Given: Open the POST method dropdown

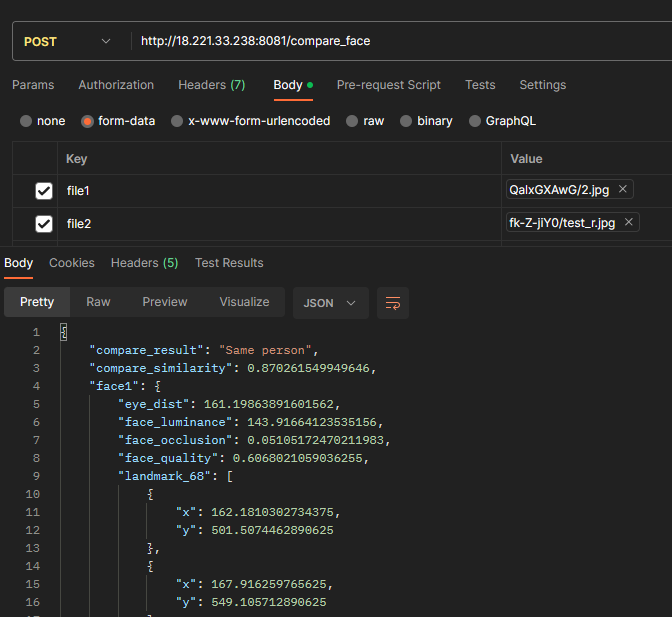Looking at the screenshot, I should 66,41.
